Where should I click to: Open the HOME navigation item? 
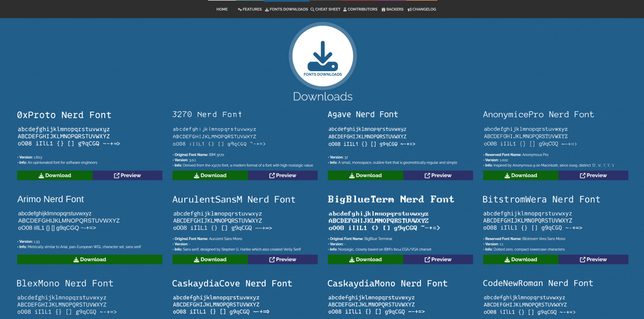(222, 9)
